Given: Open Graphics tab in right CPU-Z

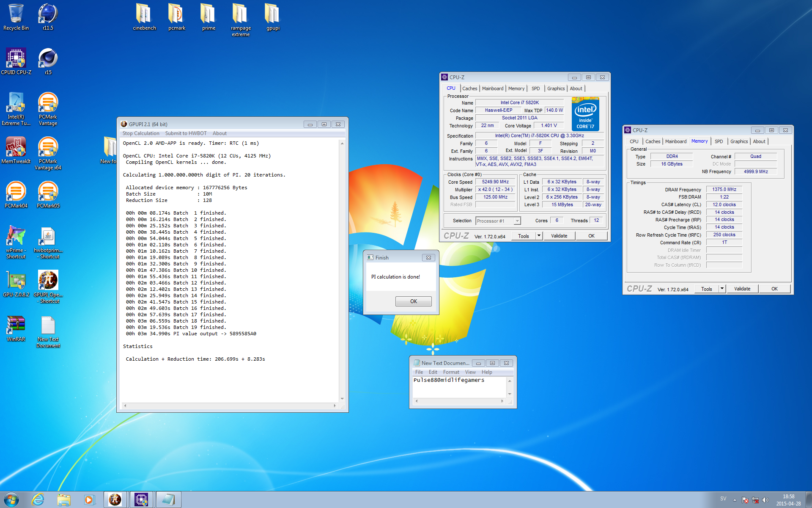Looking at the screenshot, I should [739, 141].
